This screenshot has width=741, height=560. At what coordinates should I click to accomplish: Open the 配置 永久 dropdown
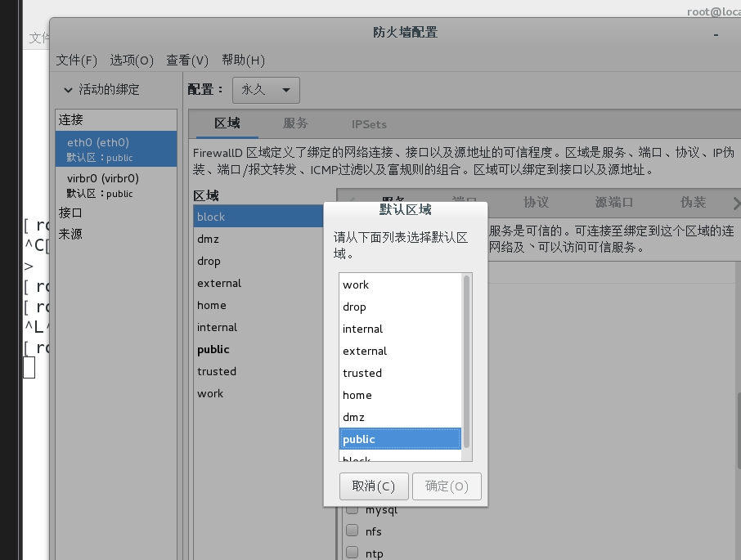click(266, 90)
